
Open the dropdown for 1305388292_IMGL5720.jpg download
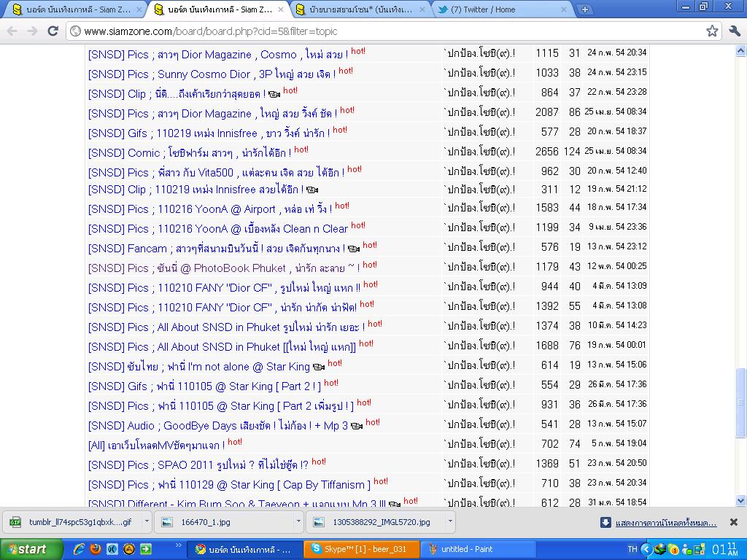(x=449, y=521)
